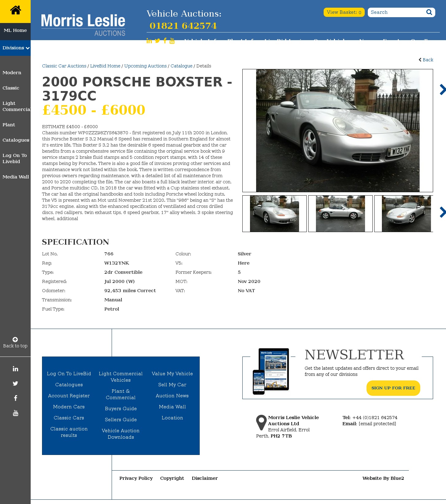Open footer Classic Cars link
This screenshot has width=446, height=504.
coord(69,418)
